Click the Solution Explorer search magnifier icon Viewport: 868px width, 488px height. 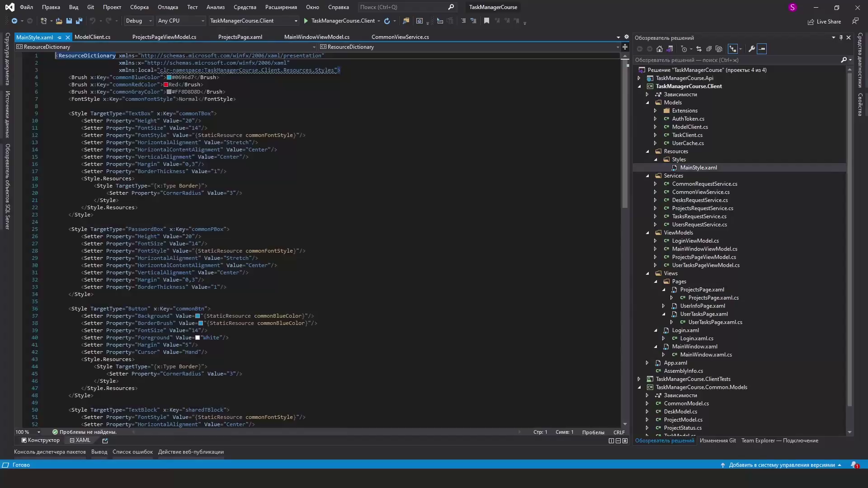coord(844,60)
